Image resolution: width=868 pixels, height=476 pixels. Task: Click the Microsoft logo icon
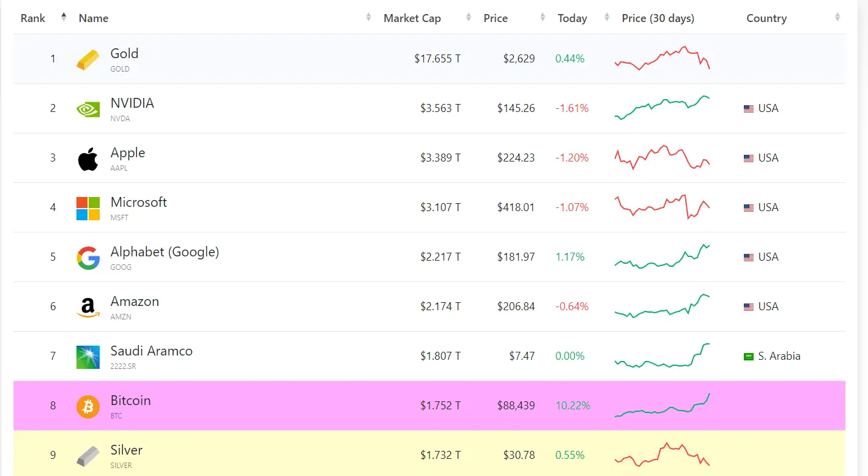click(x=87, y=208)
